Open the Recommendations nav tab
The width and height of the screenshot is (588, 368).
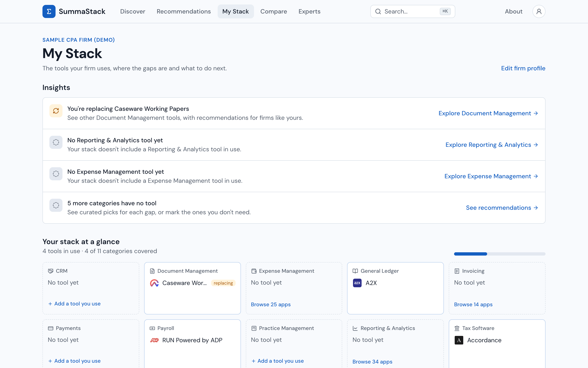(x=184, y=11)
